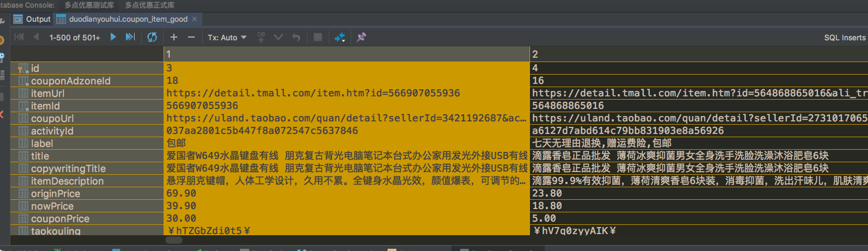Viewport: 868px width, 251px height.
Task: Click nowPrice cell 39.90
Action: [x=347, y=206]
